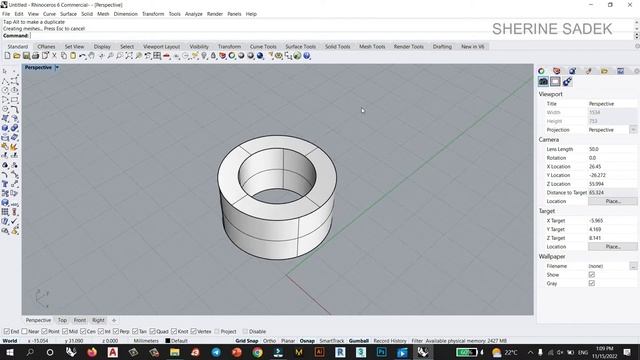Open the Analyze menu
This screenshot has height=360, width=640.
[193, 14]
